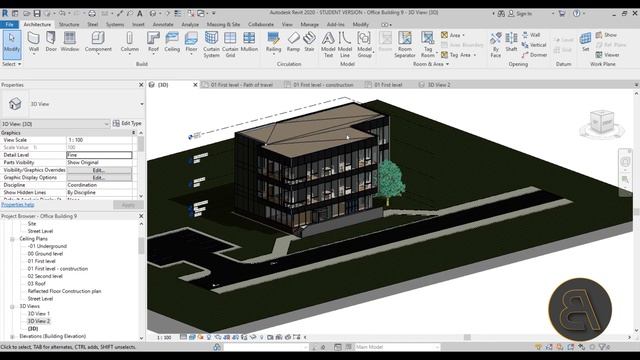Switch to the Manage ribbon tab
The height and width of the screenshot is (360, 640).
pos(309,24)
